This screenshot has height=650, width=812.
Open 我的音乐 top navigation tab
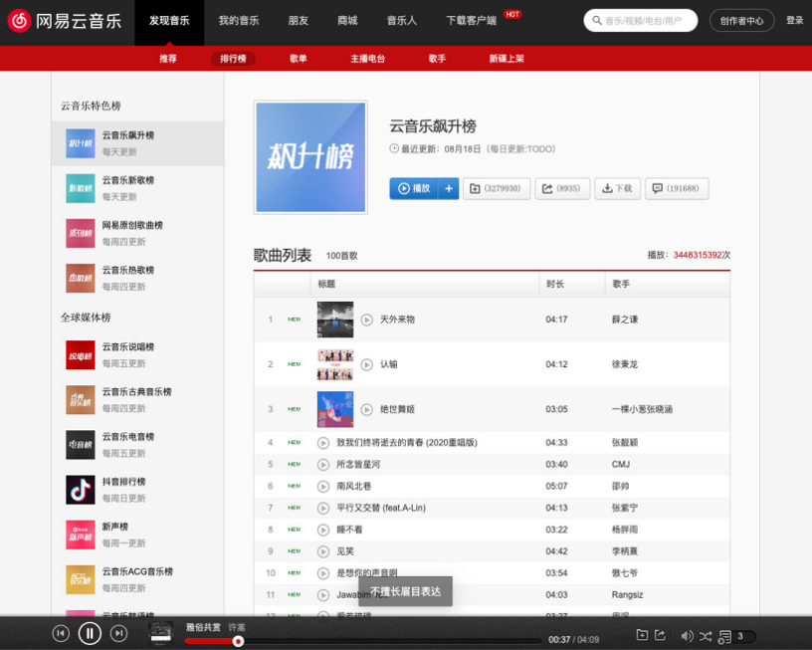tap(239, 21)
